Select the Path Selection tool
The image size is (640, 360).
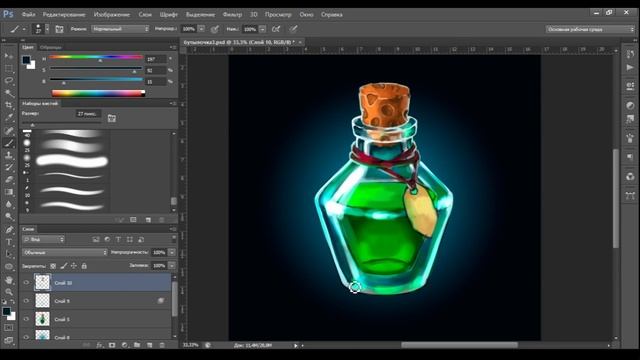[9, 254]
